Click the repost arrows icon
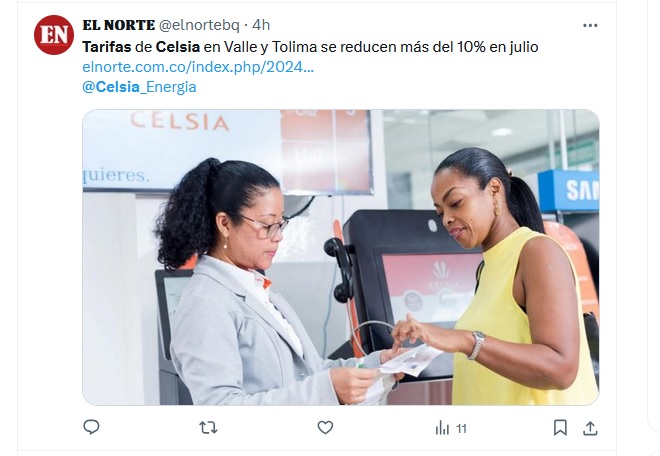Image resolution: width=660 pixels, height=456 pixels. pyautogui.click(x=208, y=428)
